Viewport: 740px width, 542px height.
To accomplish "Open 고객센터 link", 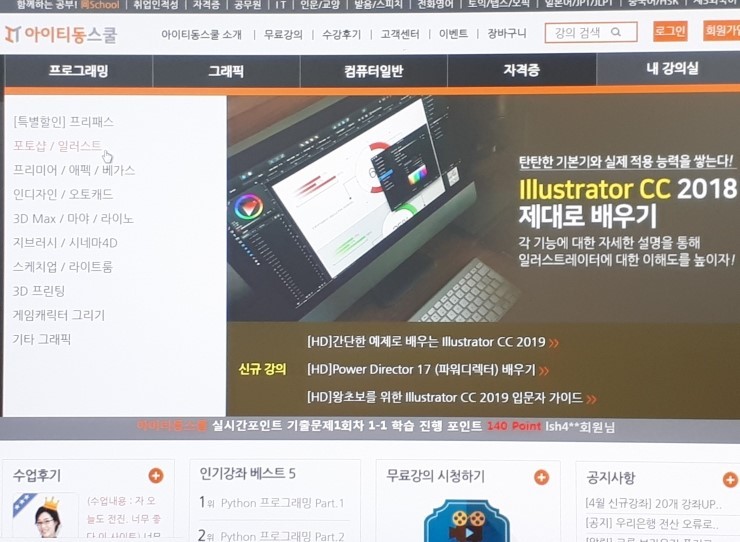I will pyautogui.click(x=400, y=34).
